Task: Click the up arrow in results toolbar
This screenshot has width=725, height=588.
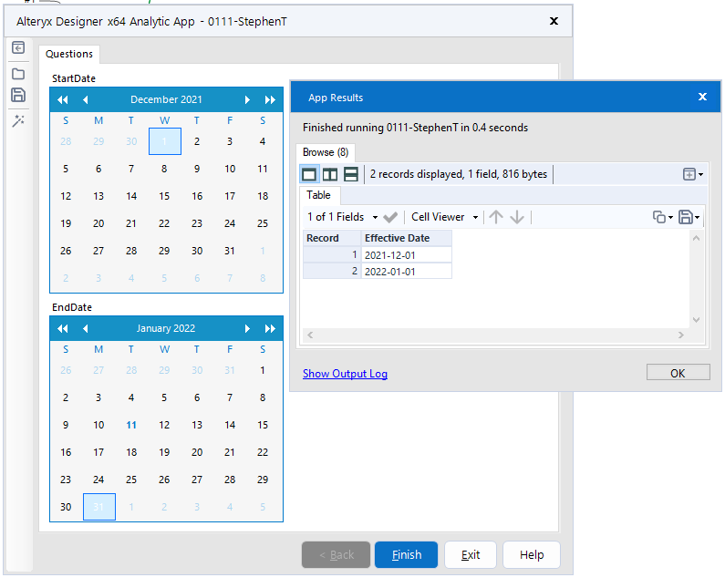Action: [x=496, y=217]
